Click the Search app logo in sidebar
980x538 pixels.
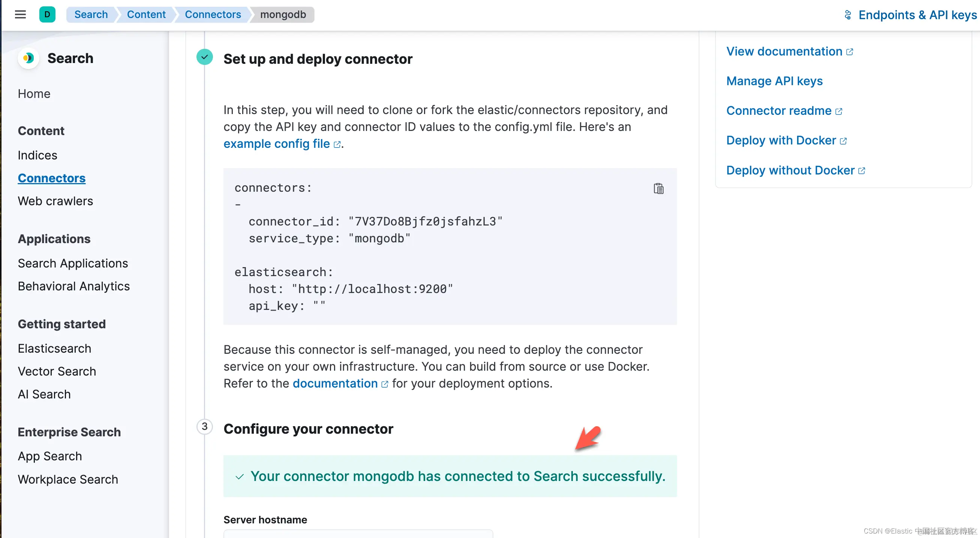click(28, 58)
